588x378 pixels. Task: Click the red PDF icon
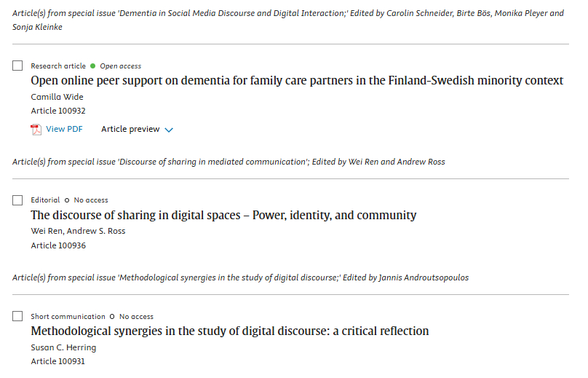pos(36,130)
